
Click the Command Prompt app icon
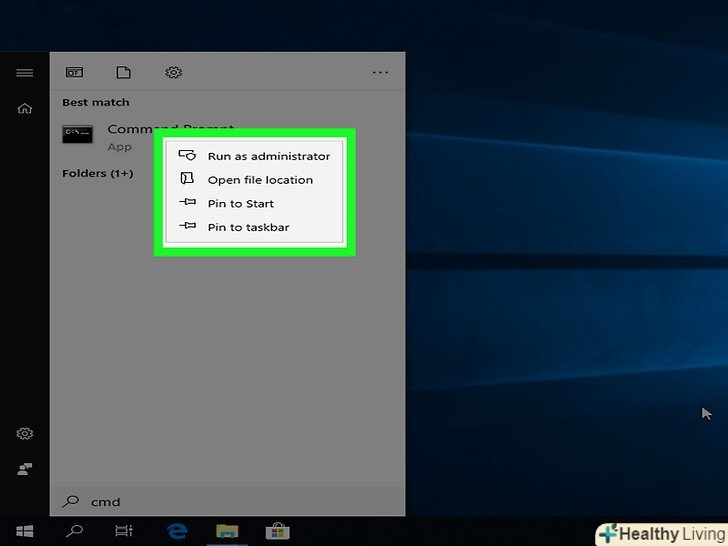(77, 134)
